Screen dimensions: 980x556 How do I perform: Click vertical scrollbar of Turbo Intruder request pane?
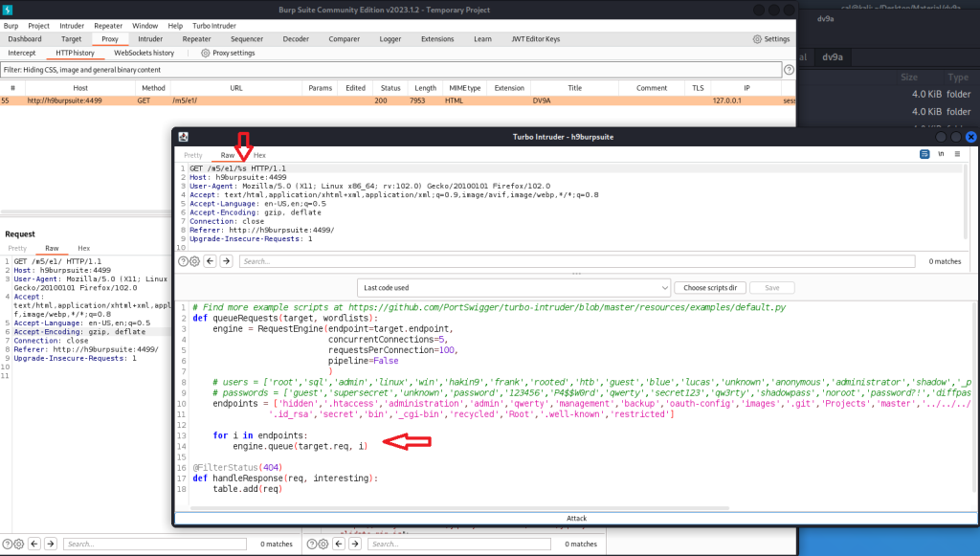(x=966, y=202)
